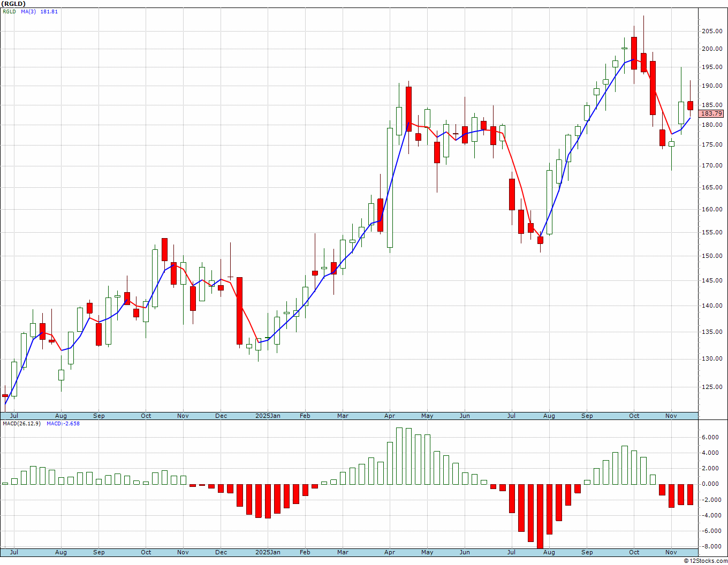Click the 130.00 price axis label
The image size is (728, 565).
coord(712,358)
